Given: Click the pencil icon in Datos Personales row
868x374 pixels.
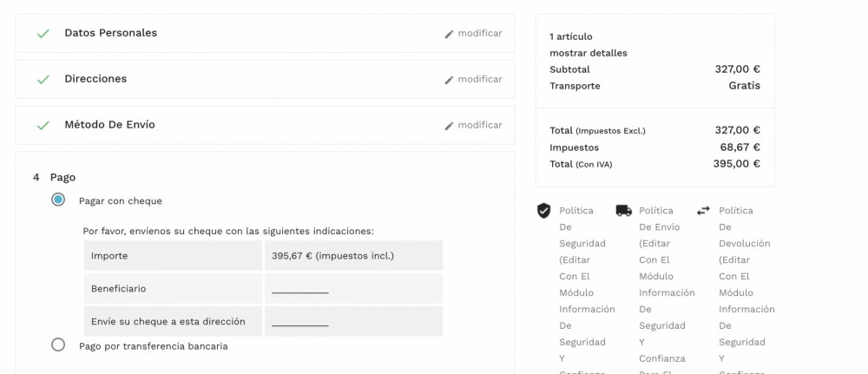Looking at the screenshot, I should point(449,34).
